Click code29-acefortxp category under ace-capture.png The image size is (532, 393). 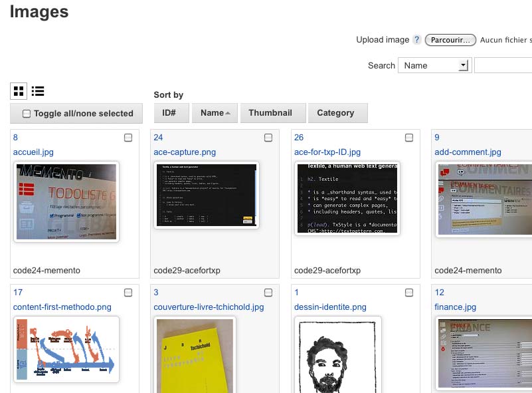pyautogui.click(x=187, y=271)
